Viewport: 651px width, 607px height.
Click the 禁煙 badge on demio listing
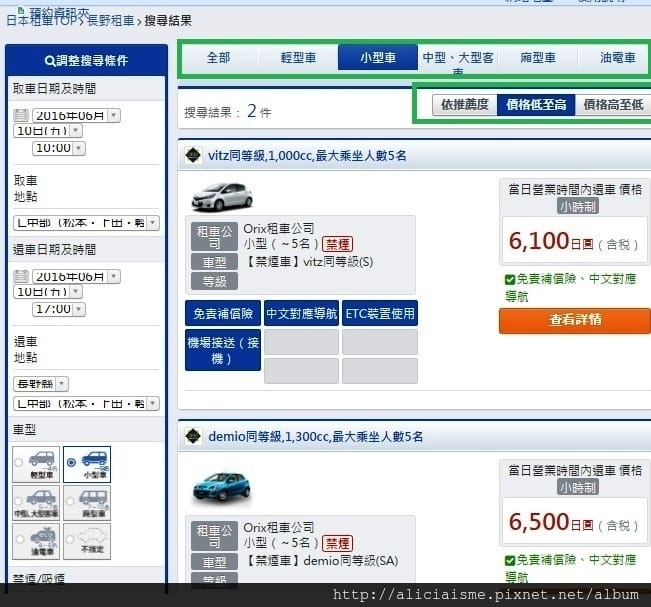click(x=338, y=543)
